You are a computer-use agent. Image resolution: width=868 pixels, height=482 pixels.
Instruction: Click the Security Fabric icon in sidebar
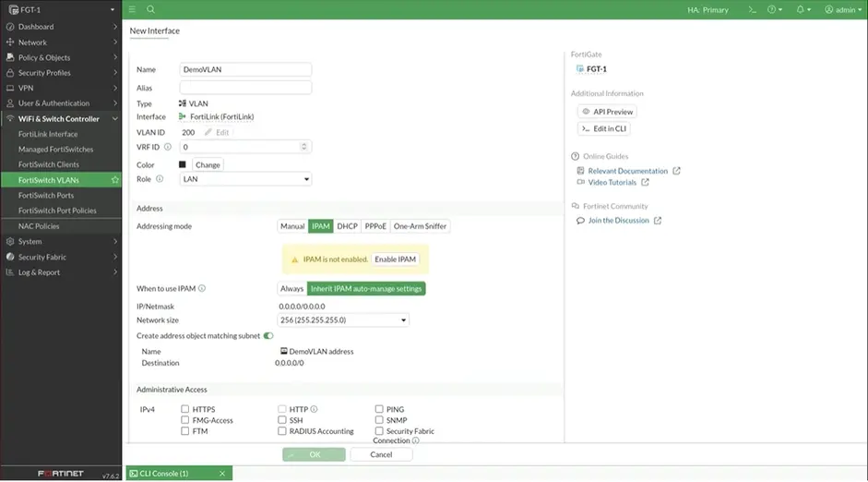[10, 257]
